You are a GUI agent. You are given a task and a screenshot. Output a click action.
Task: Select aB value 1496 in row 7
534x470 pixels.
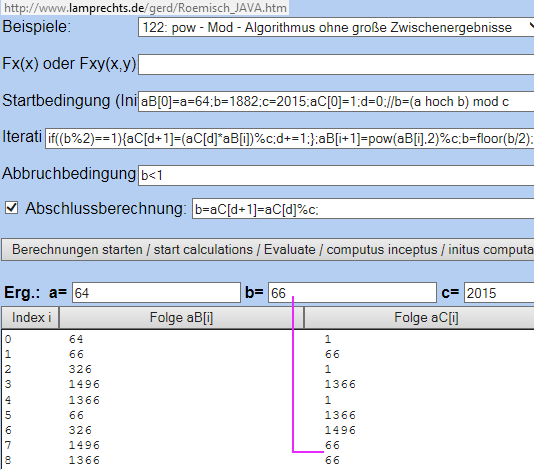coord(84,445)
